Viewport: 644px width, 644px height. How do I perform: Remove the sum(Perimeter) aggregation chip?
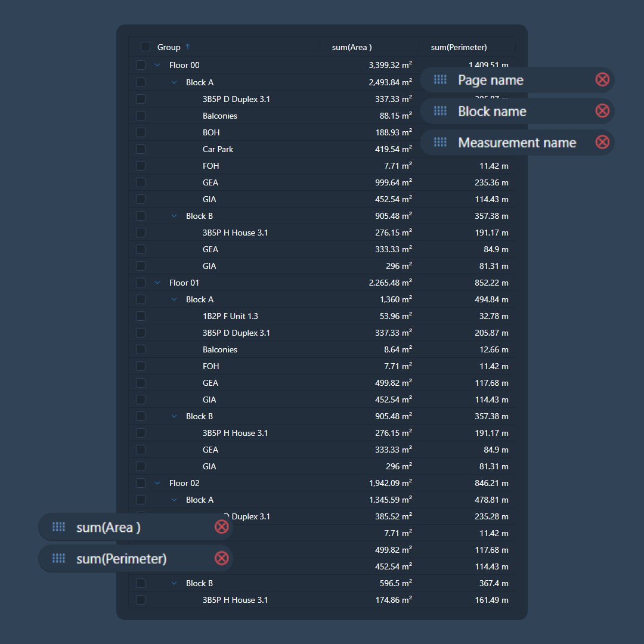tap(222, 558)
